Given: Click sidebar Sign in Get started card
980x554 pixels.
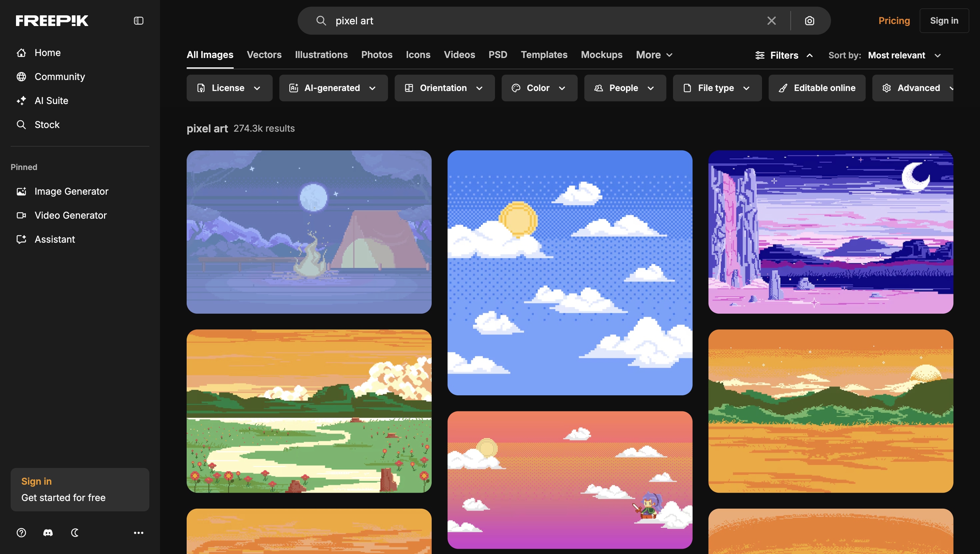Looking at the screenshot, I should [x=80, y=489].
